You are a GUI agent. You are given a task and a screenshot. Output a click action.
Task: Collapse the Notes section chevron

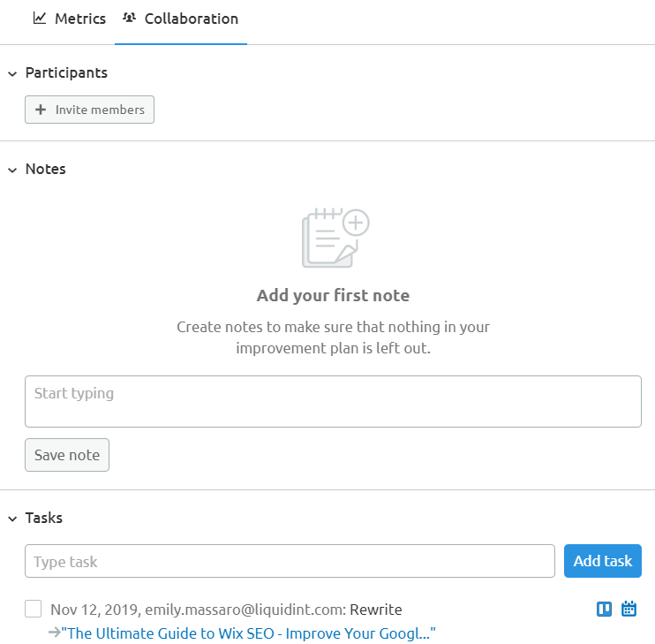tap(12, 170)
